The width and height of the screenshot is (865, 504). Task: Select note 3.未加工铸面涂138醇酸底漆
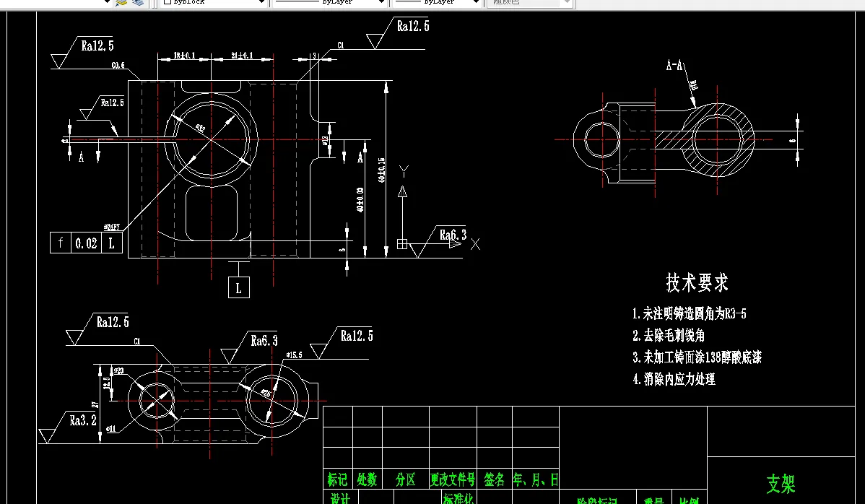(697, 357)
